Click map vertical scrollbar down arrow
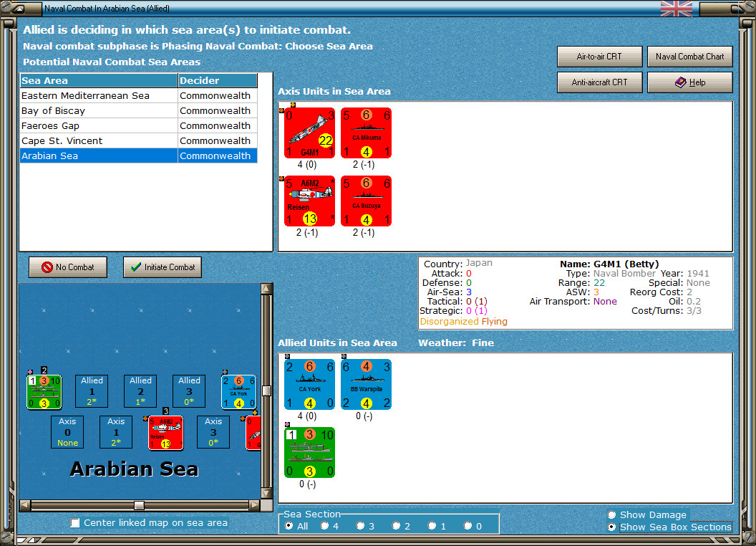 (266, 494)
